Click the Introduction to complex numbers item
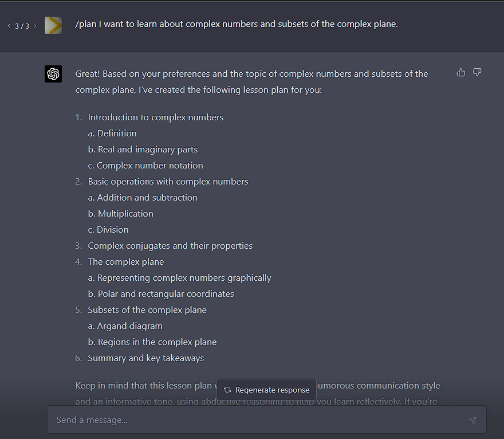The image size is (504, 439). pyautogui.click(x=155, y=117)
